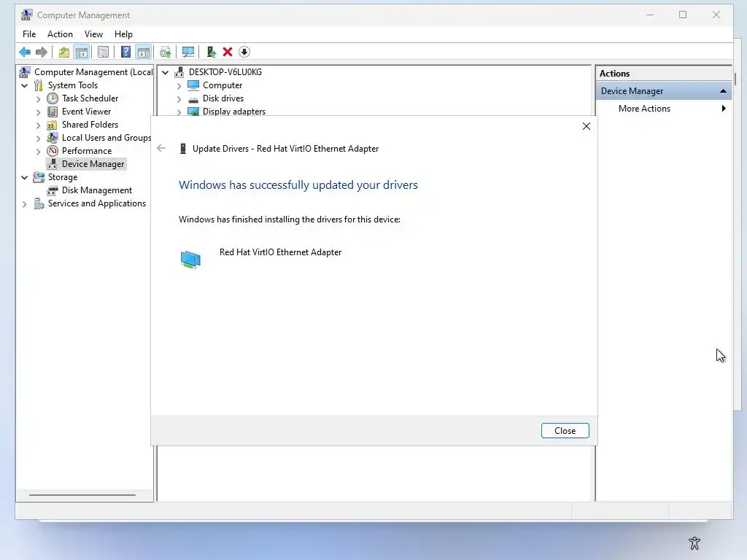Select DESKTOP-V6LU0KG in device list
Screen dimensions: 747x560
pyautogui.click(x=225, y=72)
